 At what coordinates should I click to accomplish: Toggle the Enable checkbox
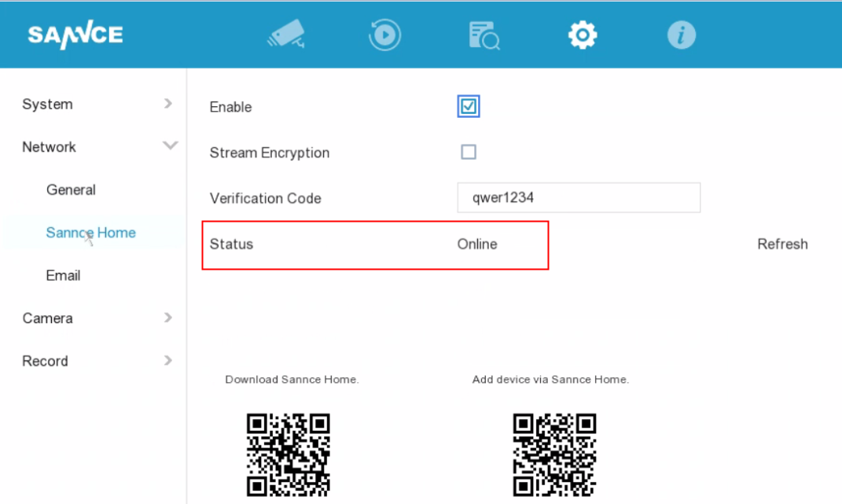(469, 106)
